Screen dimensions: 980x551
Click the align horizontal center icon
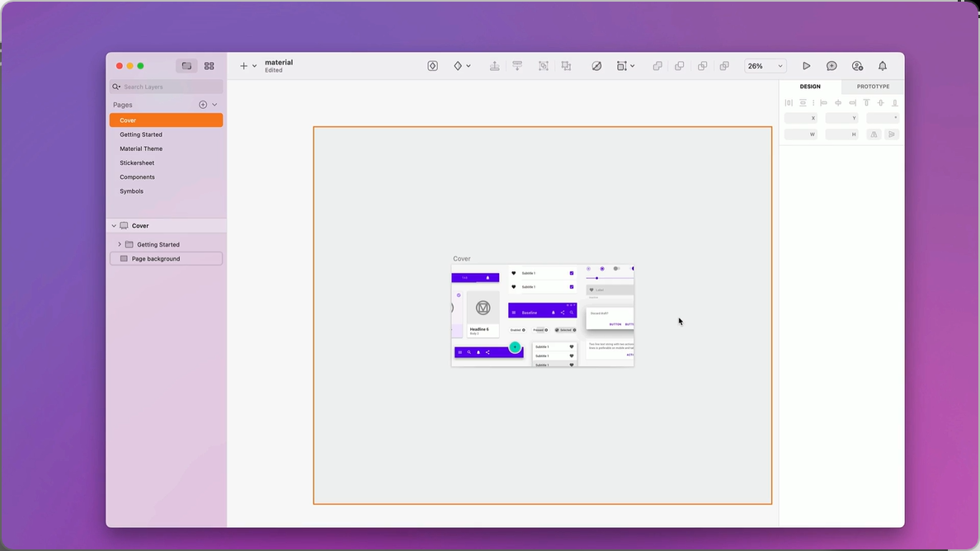pos(838,102)
